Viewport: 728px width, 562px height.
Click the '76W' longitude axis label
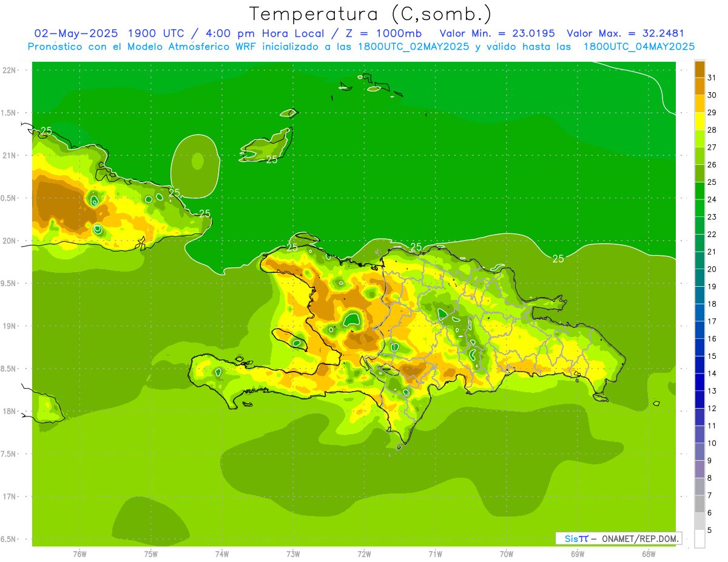coord(79,554)
